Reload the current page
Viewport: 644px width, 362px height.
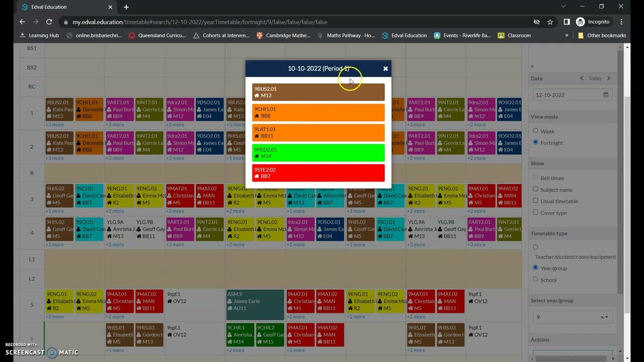click(x=49, y=22)
